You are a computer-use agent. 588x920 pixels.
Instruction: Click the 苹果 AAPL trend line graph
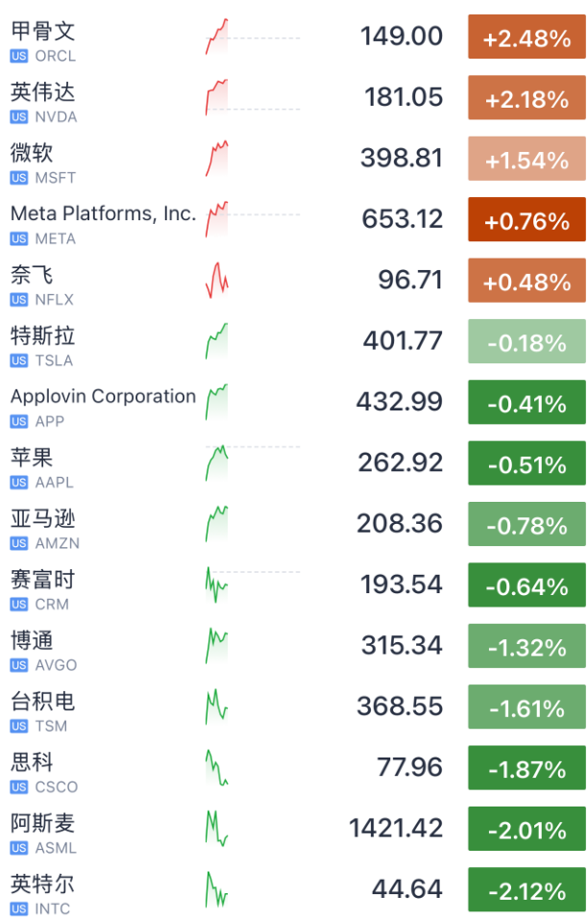215,462
